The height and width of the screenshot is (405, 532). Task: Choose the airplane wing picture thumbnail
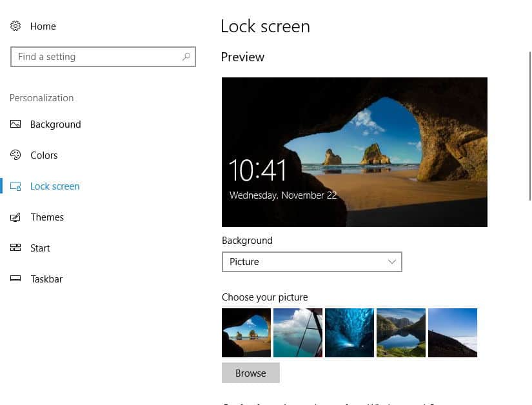pyautogui.click(x=298, y=333)
